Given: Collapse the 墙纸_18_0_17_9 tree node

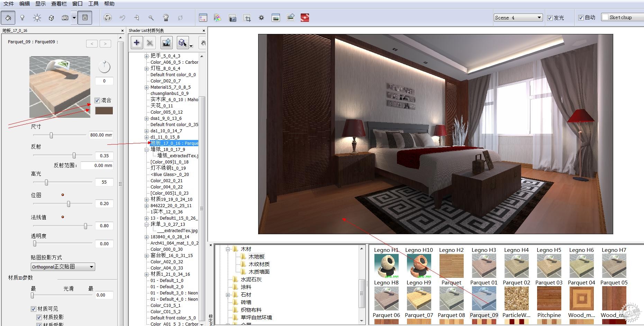Looking at the screenshot, I should (147, 150).
